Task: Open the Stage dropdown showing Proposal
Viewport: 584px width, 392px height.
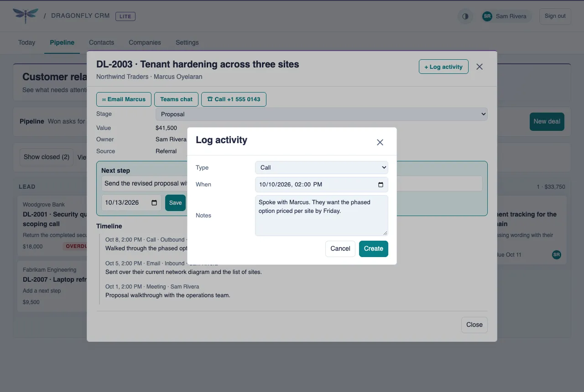Action: [322, 114]
